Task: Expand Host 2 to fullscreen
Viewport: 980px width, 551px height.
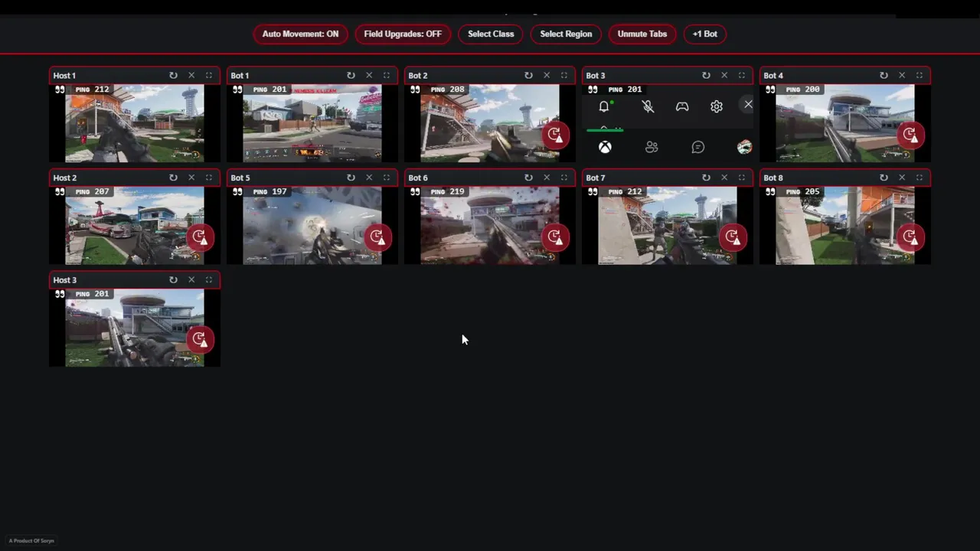Action: point(208,178)
